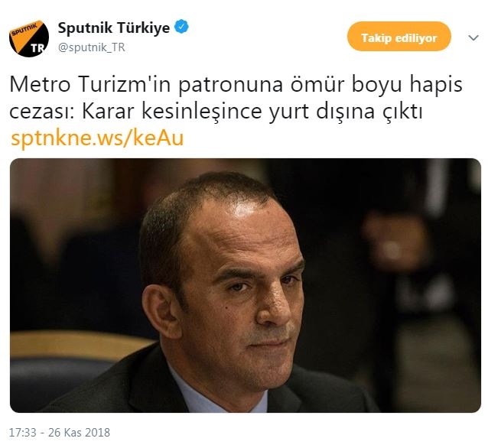Open the tweet timestamp 17:33
This screenshot has height=448, width=488.
[x=22, y=433]
